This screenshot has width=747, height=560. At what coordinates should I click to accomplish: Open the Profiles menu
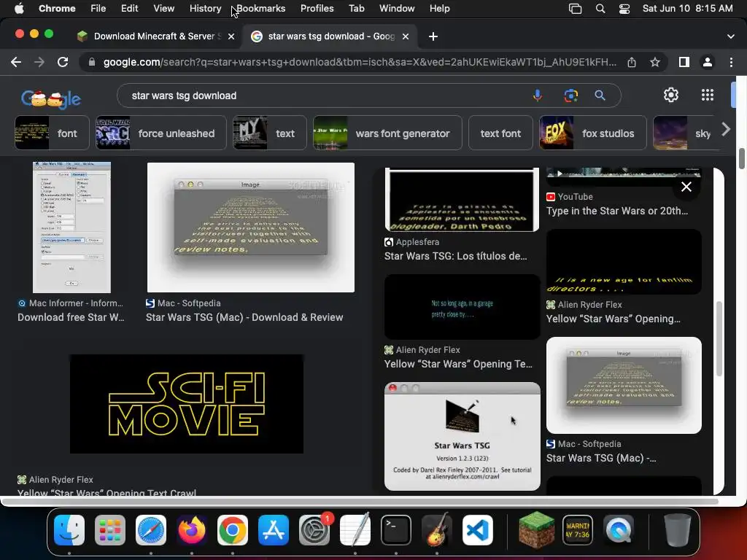coord(317,8)
